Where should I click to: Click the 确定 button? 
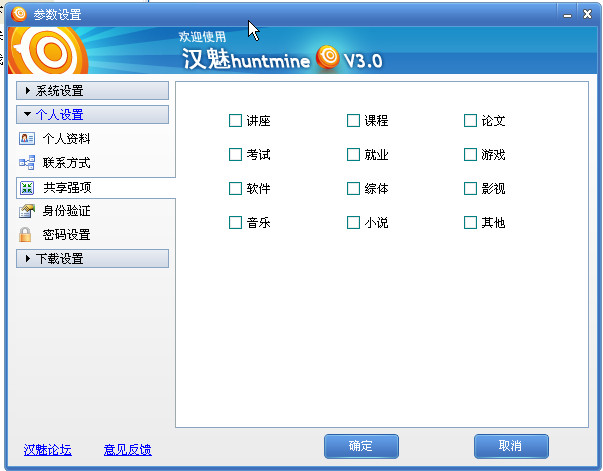[x=361, y=446]
